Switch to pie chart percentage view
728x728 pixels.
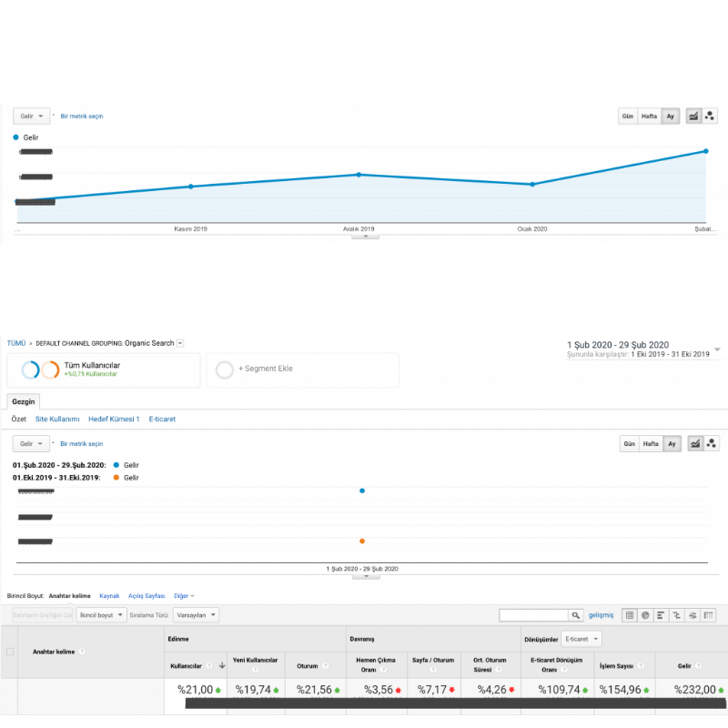click(x=645, y=615)
